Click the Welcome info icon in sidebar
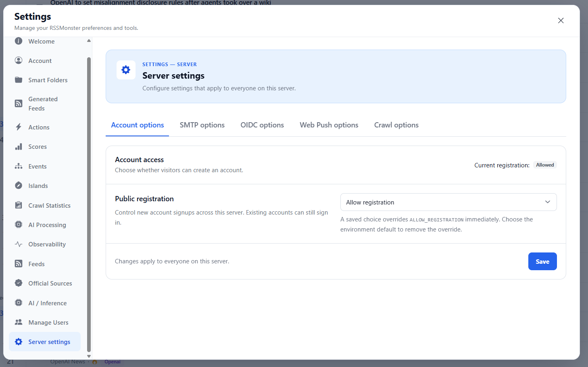 click(19, 41)
